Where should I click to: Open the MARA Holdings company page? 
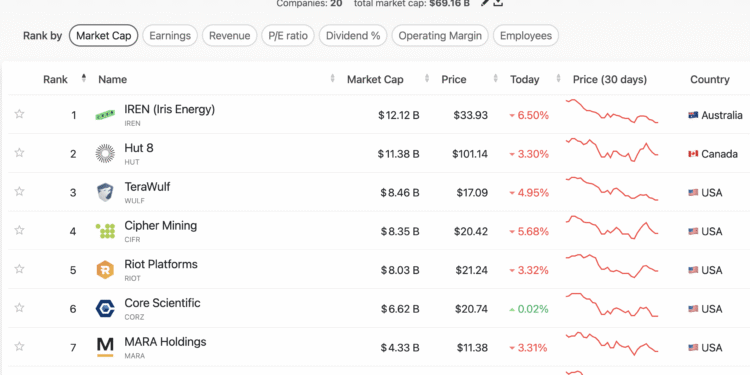165,342
